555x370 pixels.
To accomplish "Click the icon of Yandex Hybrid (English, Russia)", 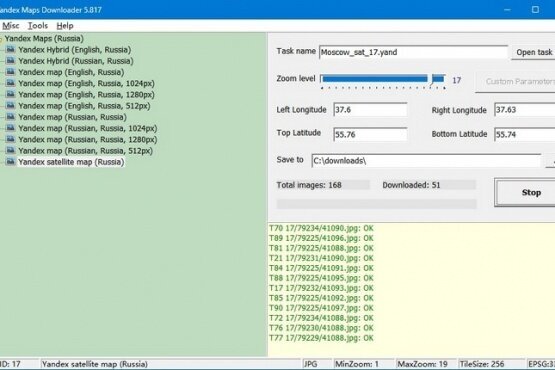I will click(x=11, y=49).
